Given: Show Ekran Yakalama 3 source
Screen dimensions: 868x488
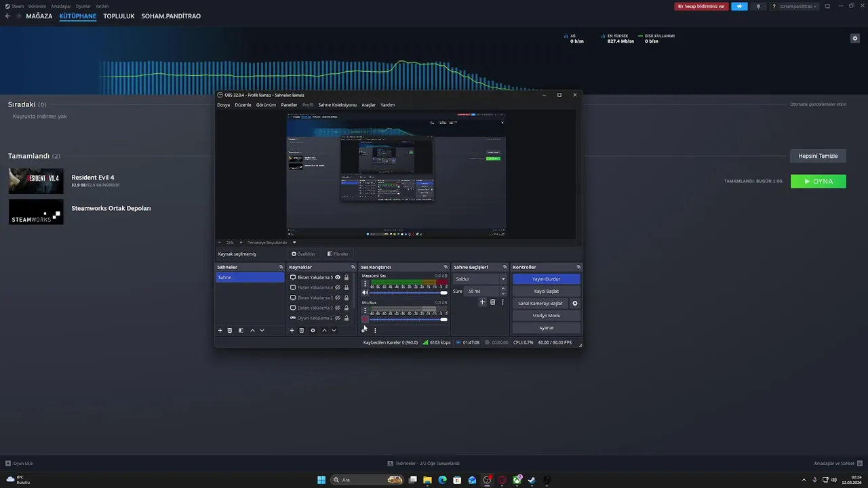Looking at the screenshot, I should (338, 298).
